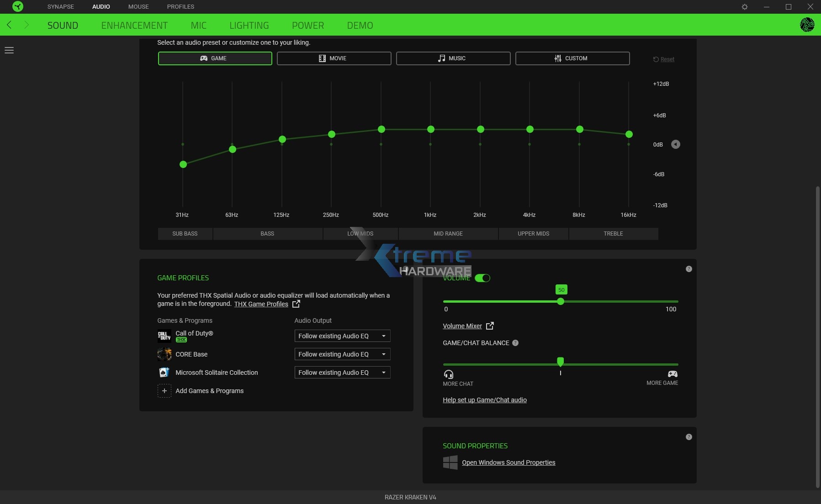Toggle the Volume switch off
This screenshot has width=821, height=504.
[482, 278]
